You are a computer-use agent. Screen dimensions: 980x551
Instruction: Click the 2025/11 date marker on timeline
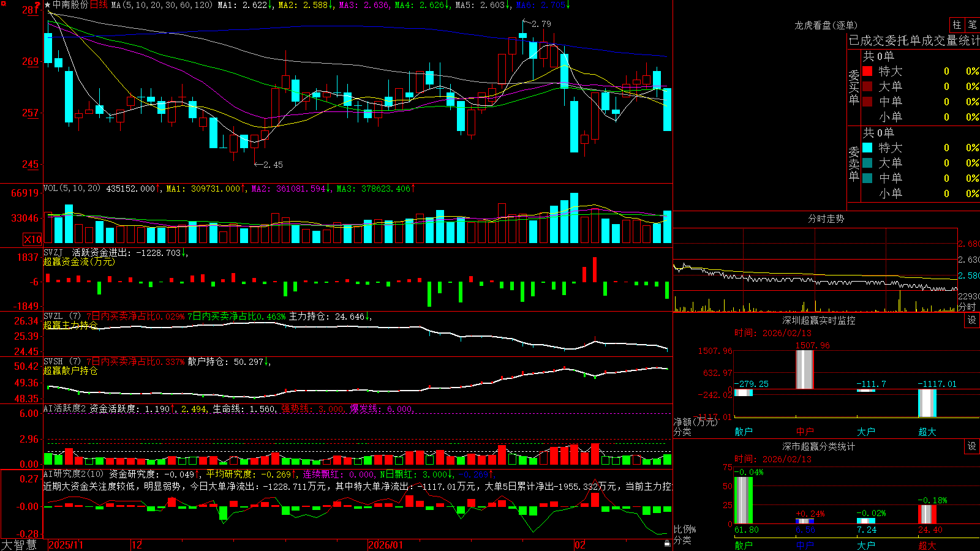(x=66, y=545)
